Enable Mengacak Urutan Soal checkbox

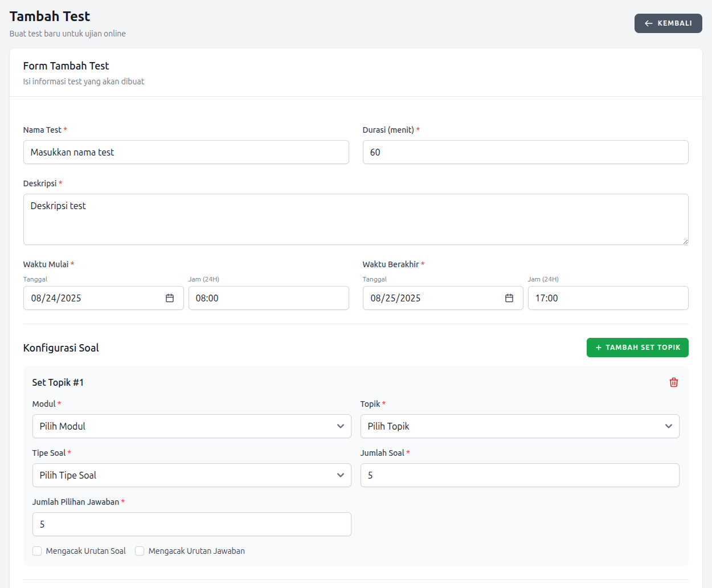[37, 551]
